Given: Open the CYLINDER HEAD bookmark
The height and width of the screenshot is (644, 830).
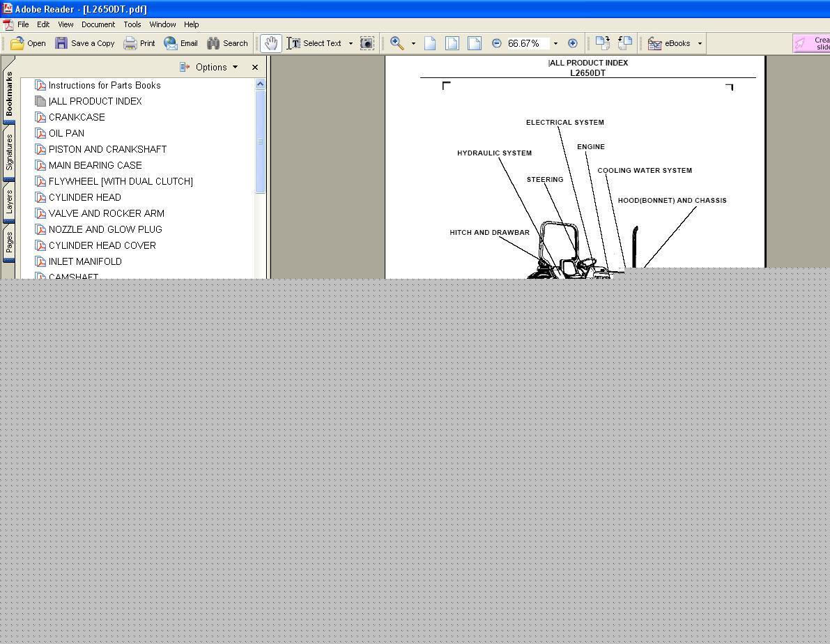Looking at the screenshot, I should 84,197.
